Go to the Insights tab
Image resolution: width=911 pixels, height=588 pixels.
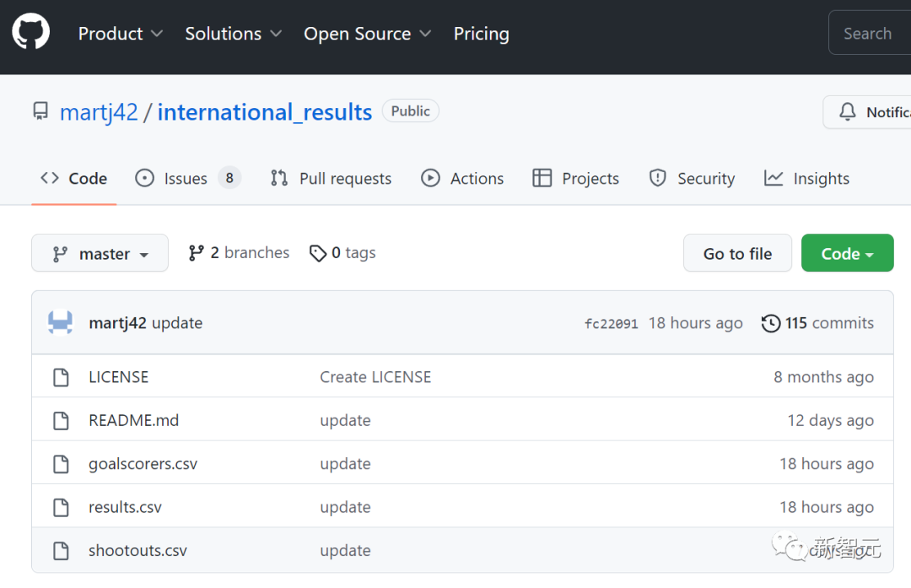(806, 179)
